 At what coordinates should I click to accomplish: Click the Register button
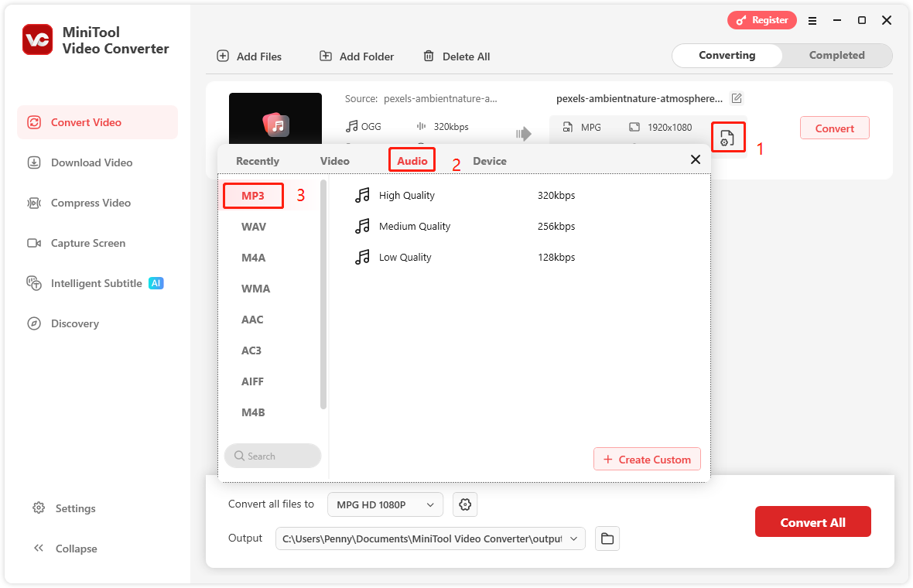(761, 20)
